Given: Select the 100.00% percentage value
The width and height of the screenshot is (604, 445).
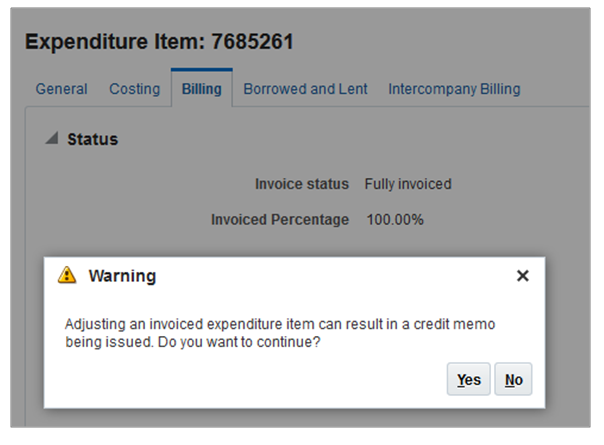Looking at the screenshot, I should tap(395, 219).
